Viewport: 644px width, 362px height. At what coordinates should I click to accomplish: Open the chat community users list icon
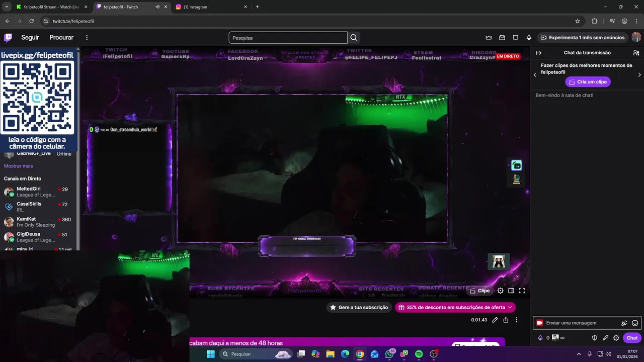pos(636,53)
